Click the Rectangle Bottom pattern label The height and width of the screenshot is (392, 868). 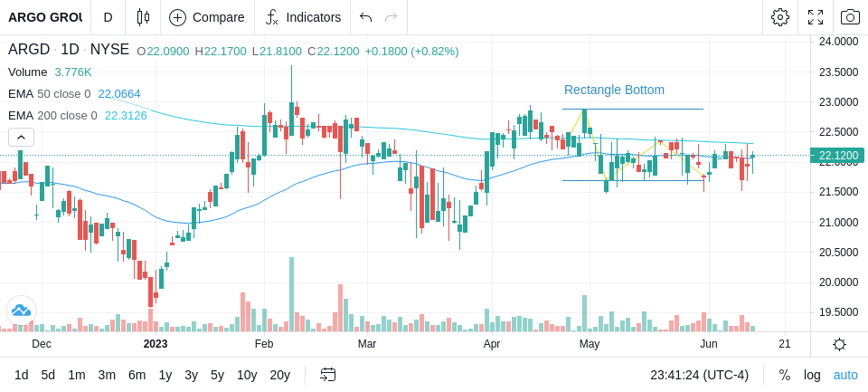coord(614,90)
